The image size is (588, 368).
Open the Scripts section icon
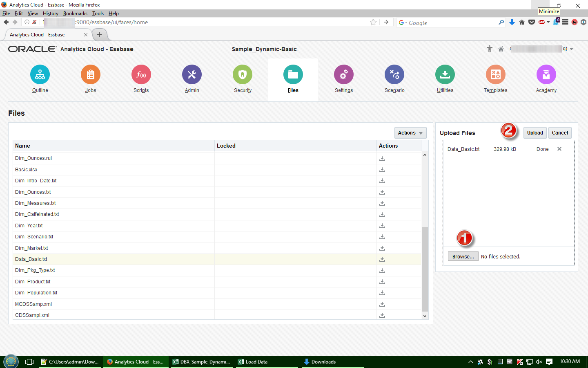coord(141,74)
